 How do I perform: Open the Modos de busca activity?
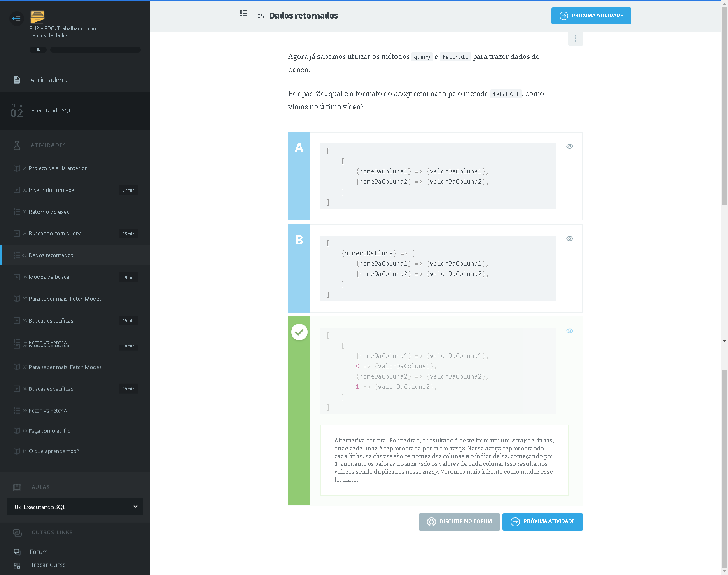pyautogui.click(x=49, y=277)
